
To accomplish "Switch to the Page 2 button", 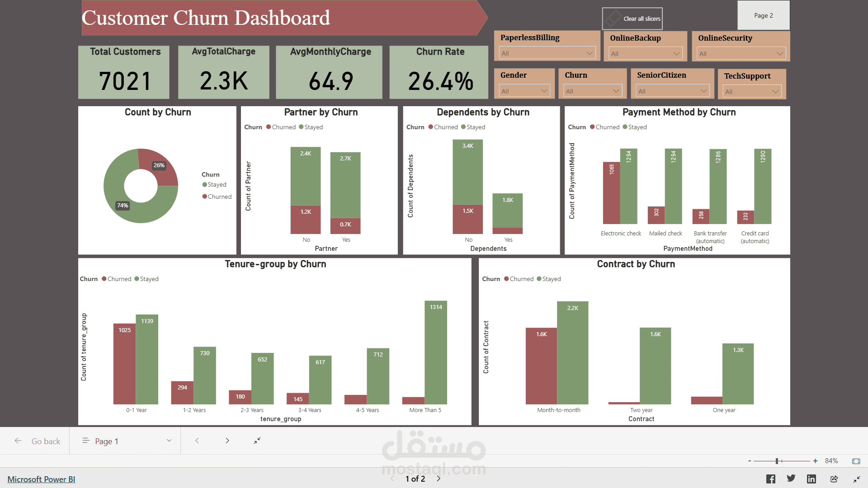I will point(763,15).
